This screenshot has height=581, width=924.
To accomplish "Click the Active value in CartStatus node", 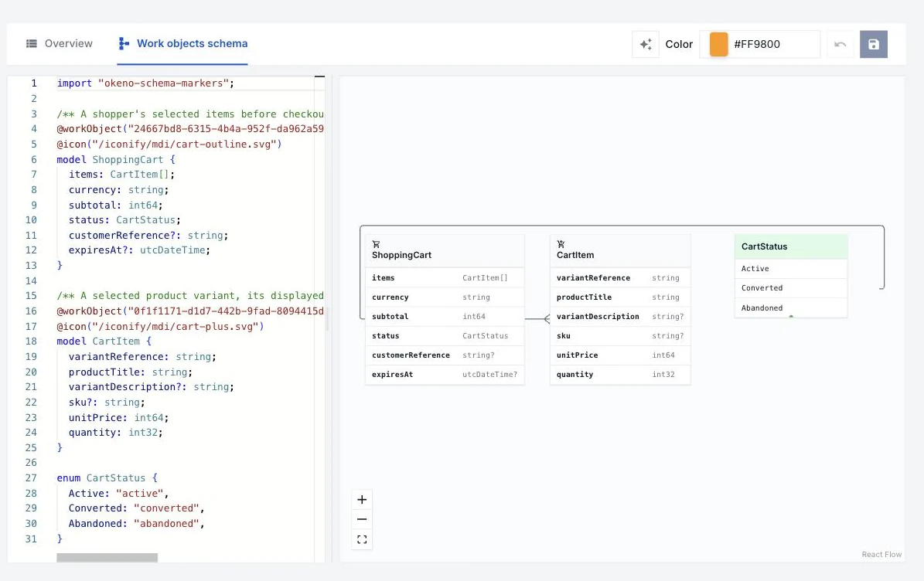I will [x=791, y=268].
